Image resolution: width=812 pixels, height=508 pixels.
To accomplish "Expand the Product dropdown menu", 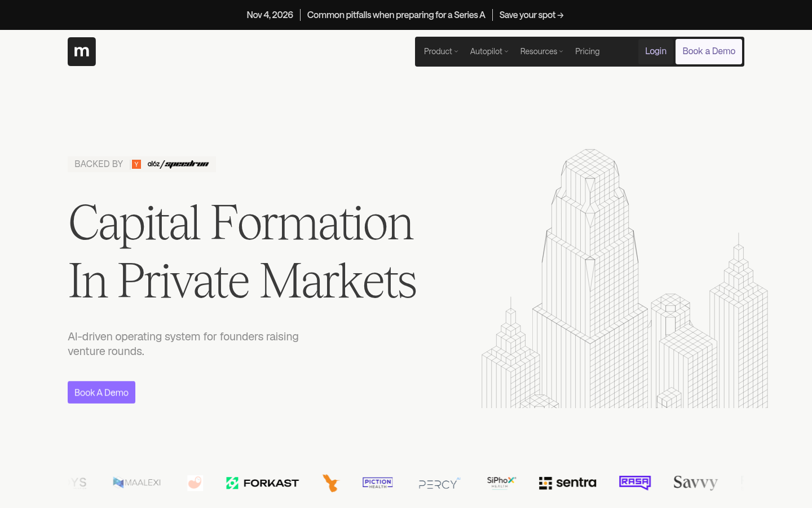I will [441, 51].
